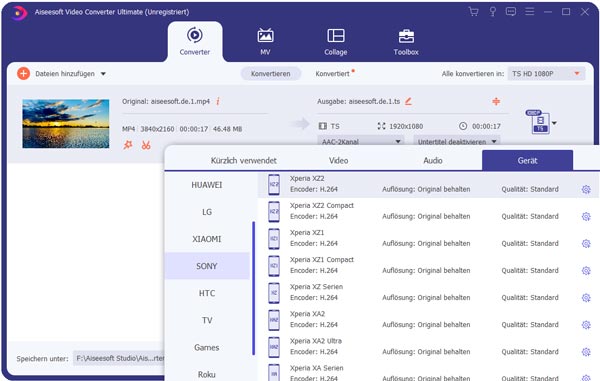The height and width of the screenshot is (381, 600).
Task: Switch to the Collage tab
Action: 336,41
